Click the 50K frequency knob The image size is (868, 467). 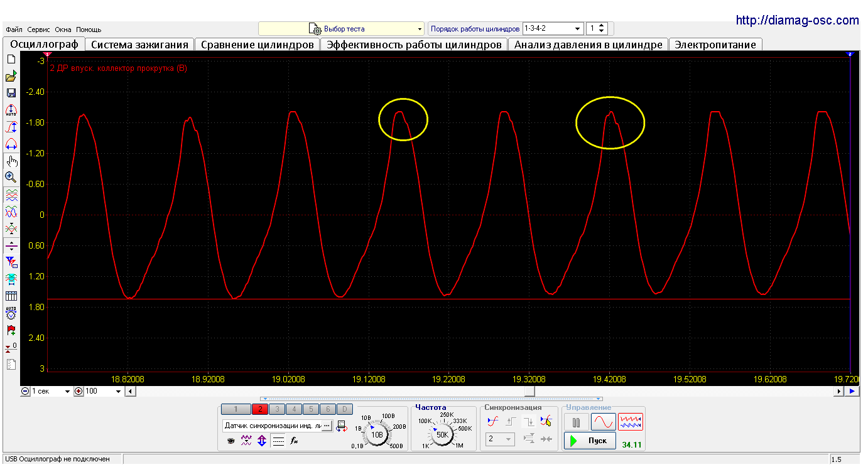[442, 434]
